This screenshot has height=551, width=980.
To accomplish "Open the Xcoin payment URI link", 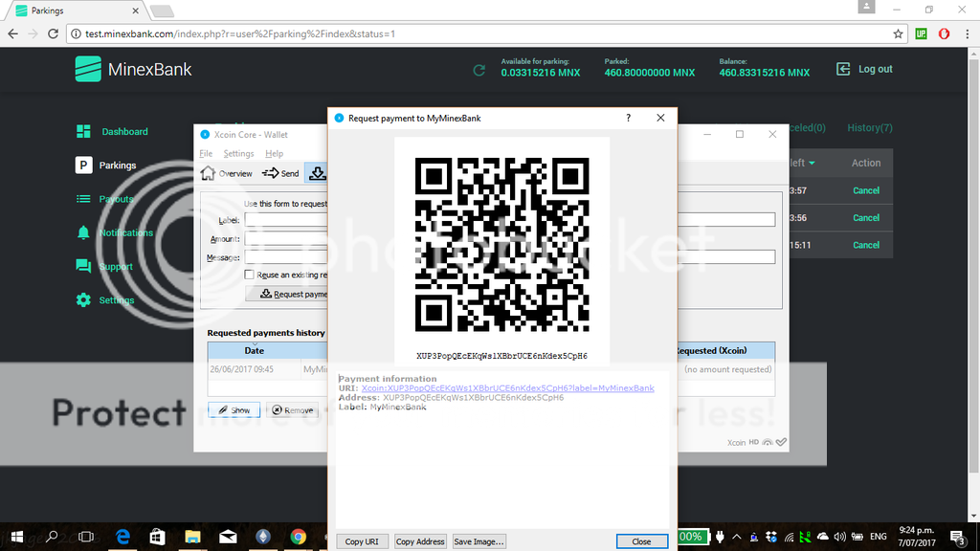I will pyautogui.click(x=507, y=388).
